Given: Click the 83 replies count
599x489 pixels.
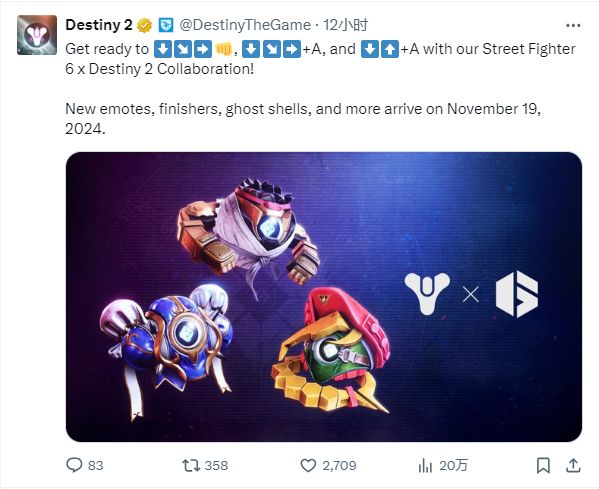Looking at the screenshot, I should 96,465.
